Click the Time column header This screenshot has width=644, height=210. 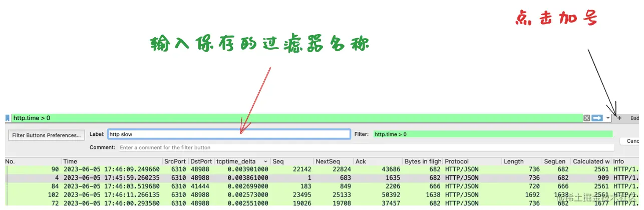pyautogui.click(x=112, y=161)
